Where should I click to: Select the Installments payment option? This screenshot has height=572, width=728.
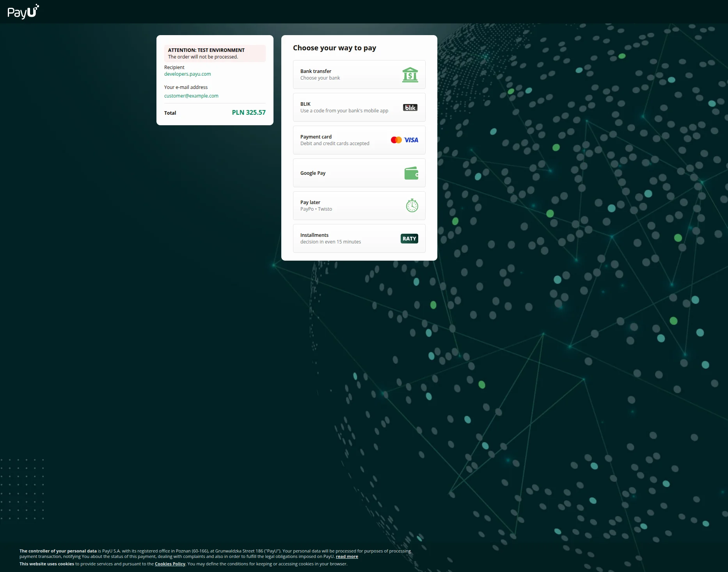[359, 238]
